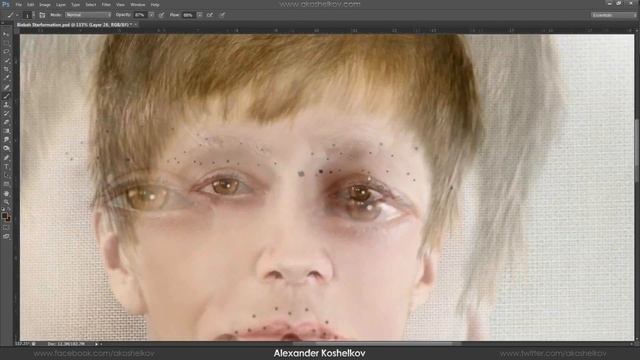Click the Opacity value field
Image resolution: width=640 pixels, height=360 pixels.
click(x=140, y=15)
